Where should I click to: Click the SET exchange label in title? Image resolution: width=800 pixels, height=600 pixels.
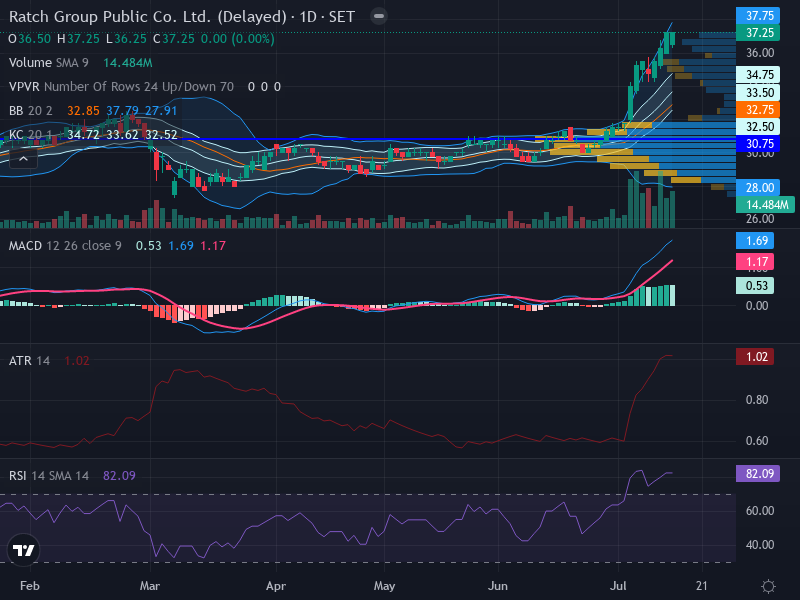click(342, 17)
